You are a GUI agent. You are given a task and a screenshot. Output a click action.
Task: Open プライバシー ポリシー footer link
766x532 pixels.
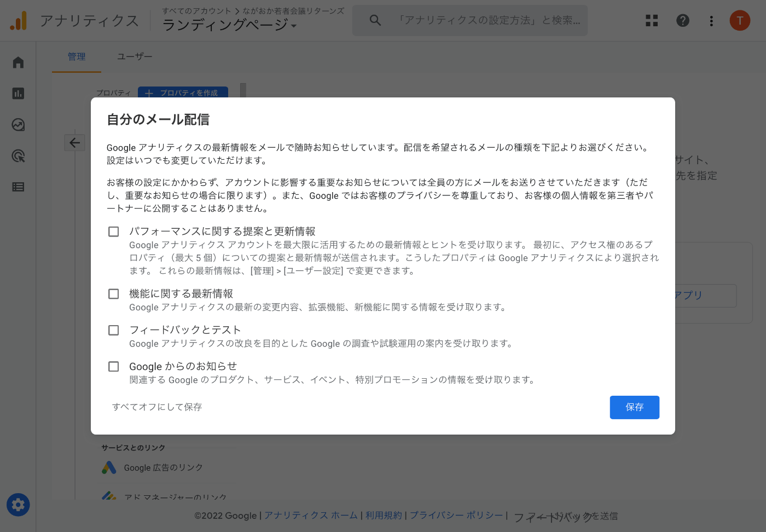click(456, 516)
